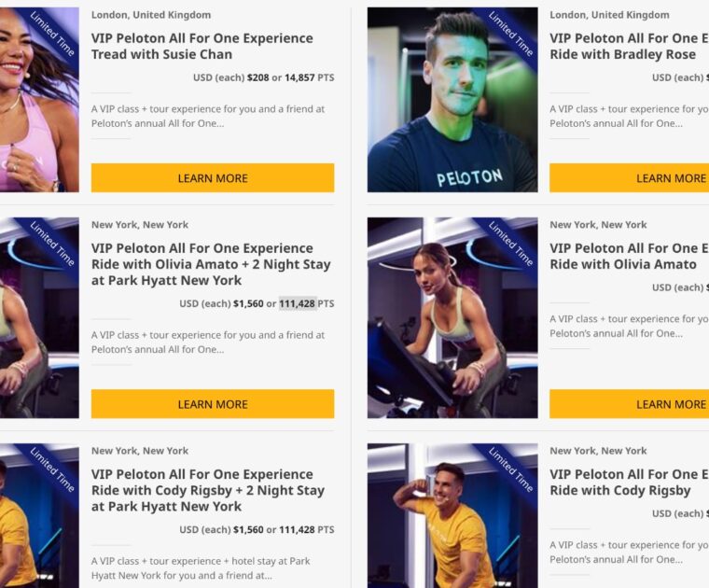Click Limited Time ribbon on Olivia Amato photo
This screenshot has height=588, width=709.
click(511, 244)
